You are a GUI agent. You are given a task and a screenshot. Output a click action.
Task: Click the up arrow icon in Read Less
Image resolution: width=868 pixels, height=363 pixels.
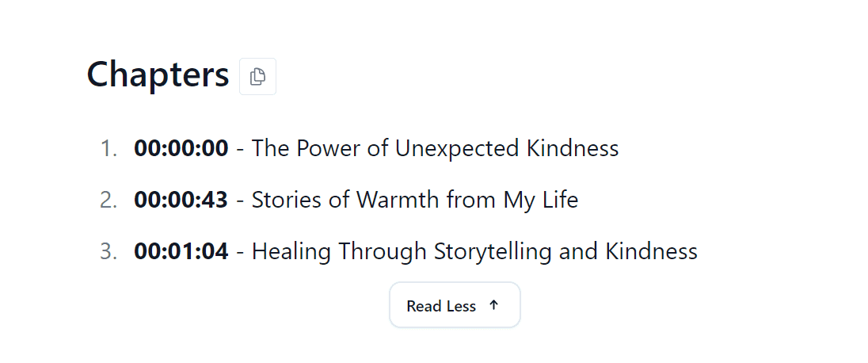(493, 305)
